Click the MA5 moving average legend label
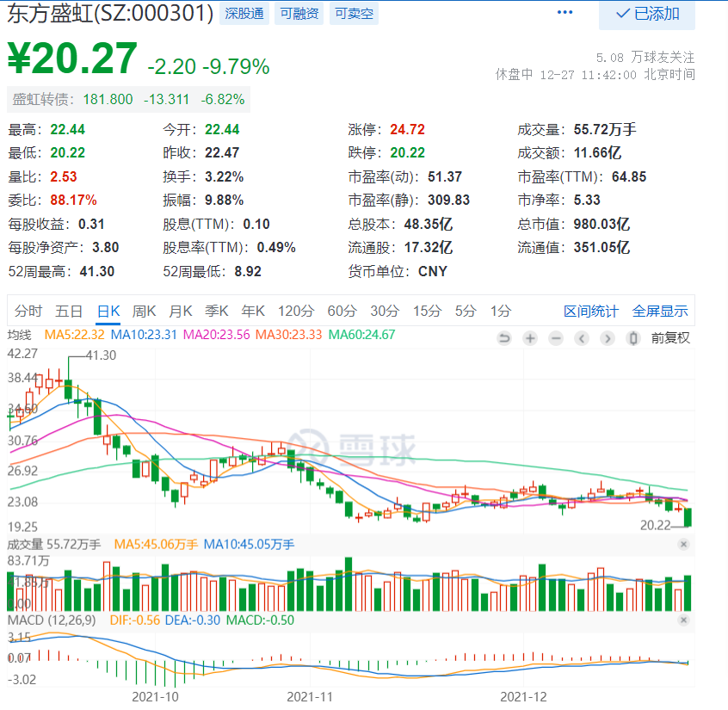Screen dimensions: 728x710 point(74,335)
